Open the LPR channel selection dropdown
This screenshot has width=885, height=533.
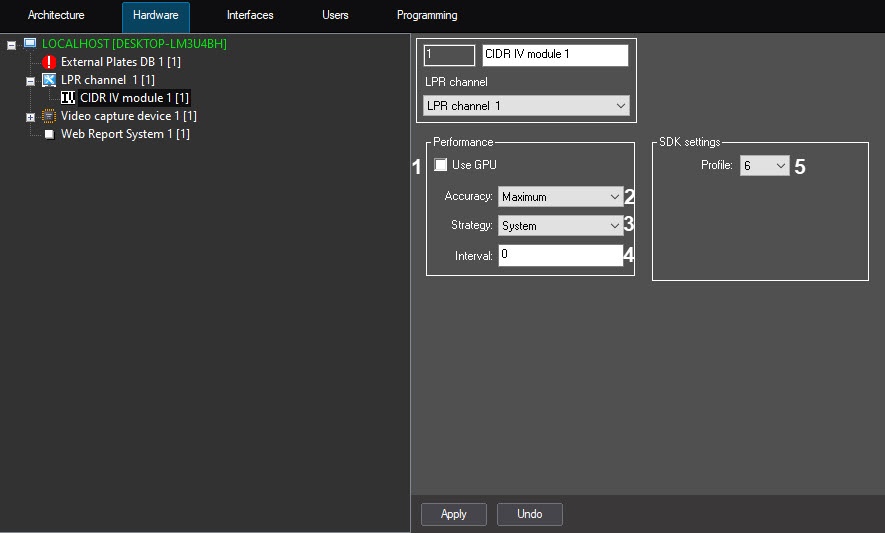coord(526,105)
